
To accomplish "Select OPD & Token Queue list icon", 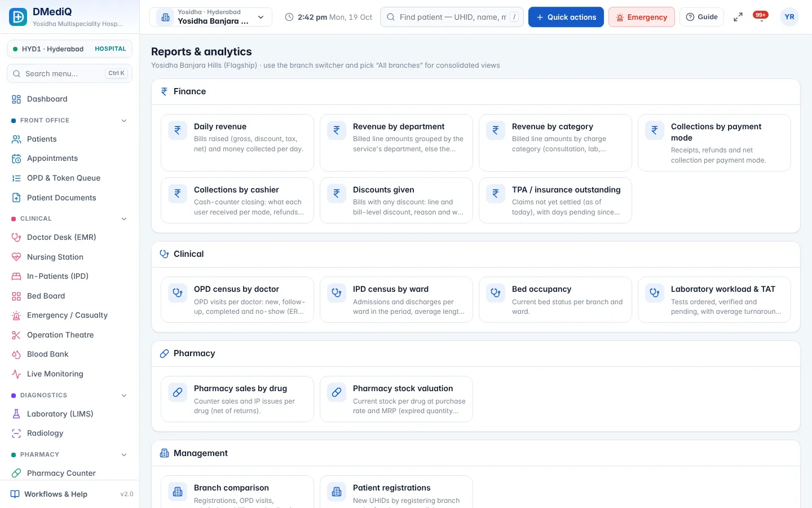I will [16, 178].
